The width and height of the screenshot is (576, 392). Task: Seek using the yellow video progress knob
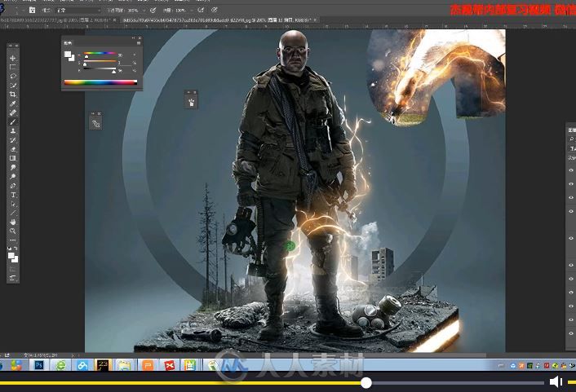click(x=366, y=383)
